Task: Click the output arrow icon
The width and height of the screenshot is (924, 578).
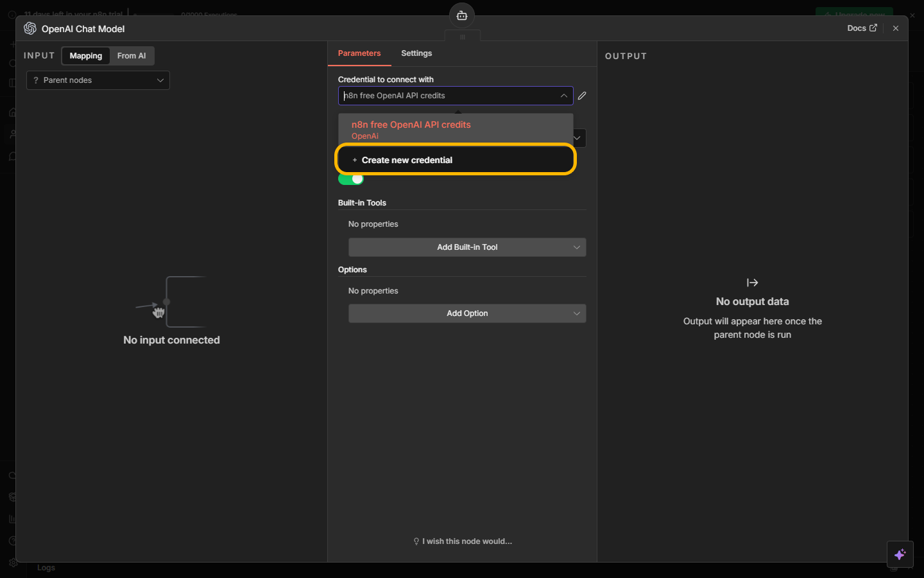Action: click(x=752, y=283)
